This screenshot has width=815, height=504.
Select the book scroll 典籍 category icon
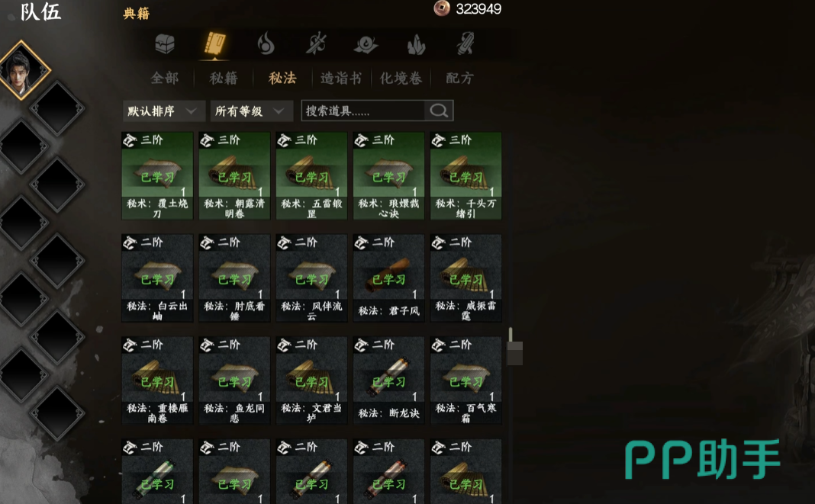tap(214, 43)
